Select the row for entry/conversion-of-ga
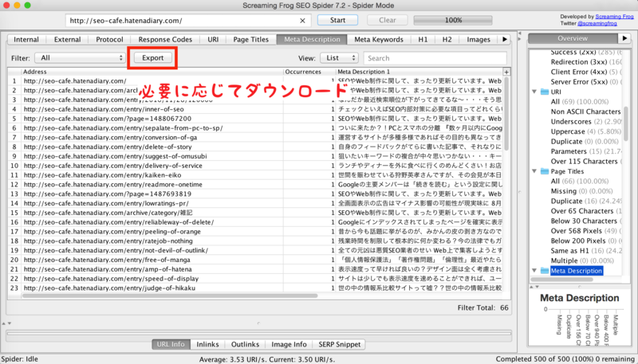The image size is (638, 364). point(256,137)
